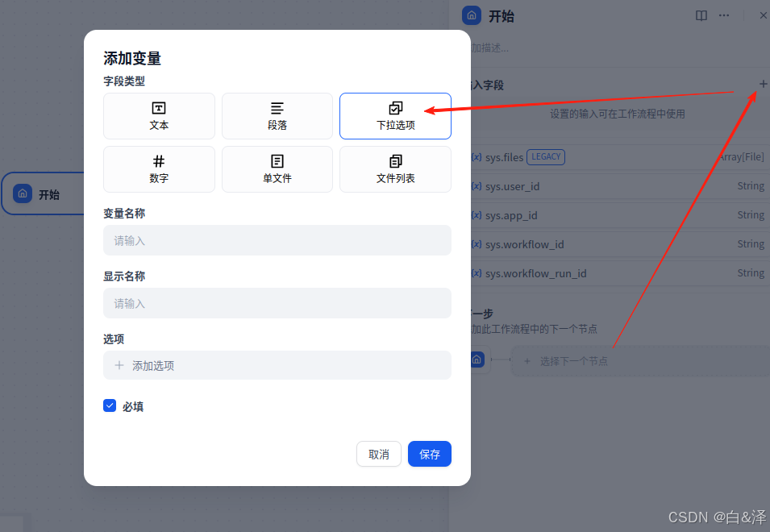Choose the 单文件 single file type

click(x=277, y=169)
